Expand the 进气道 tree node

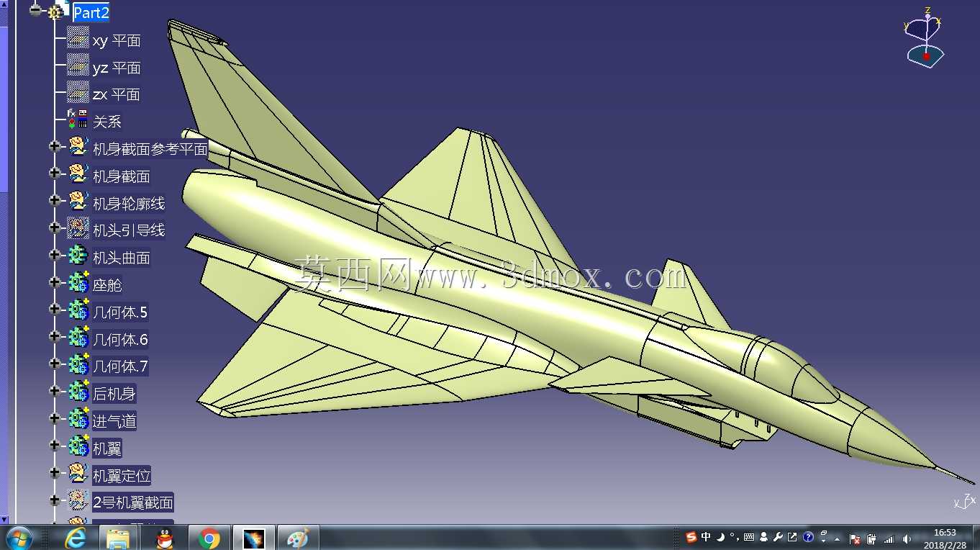click(55, 418)
